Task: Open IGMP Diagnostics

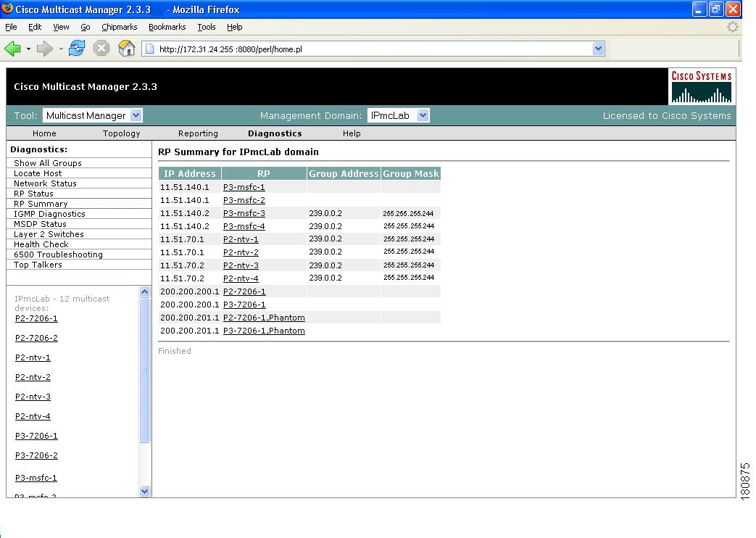Action: (x=49, y=214)
